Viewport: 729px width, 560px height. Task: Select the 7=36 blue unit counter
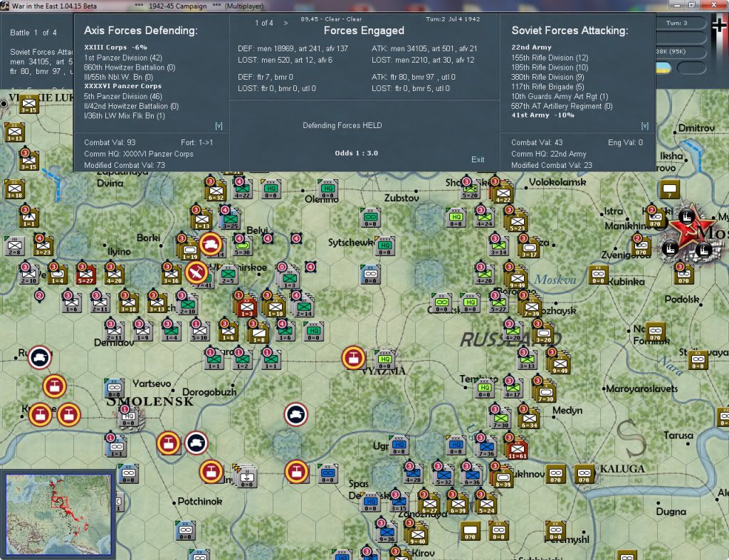click(x=486, y=448)
